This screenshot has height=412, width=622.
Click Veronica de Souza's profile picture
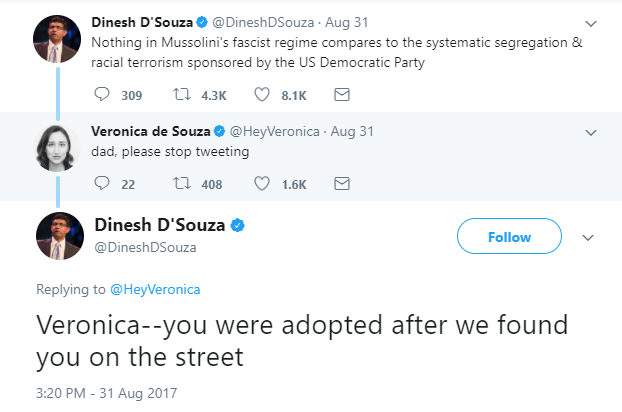[x=56, y=147]
